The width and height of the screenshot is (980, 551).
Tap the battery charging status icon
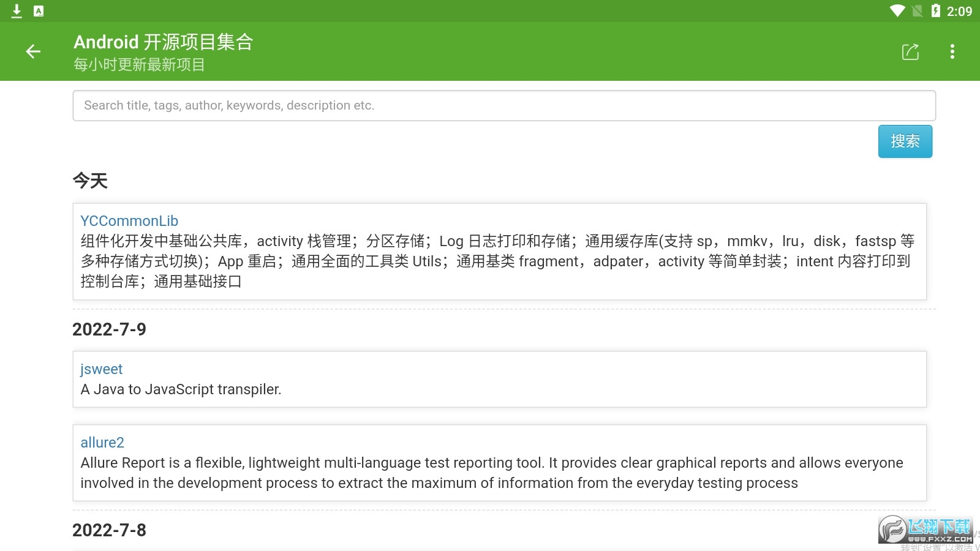click(935, 11)
